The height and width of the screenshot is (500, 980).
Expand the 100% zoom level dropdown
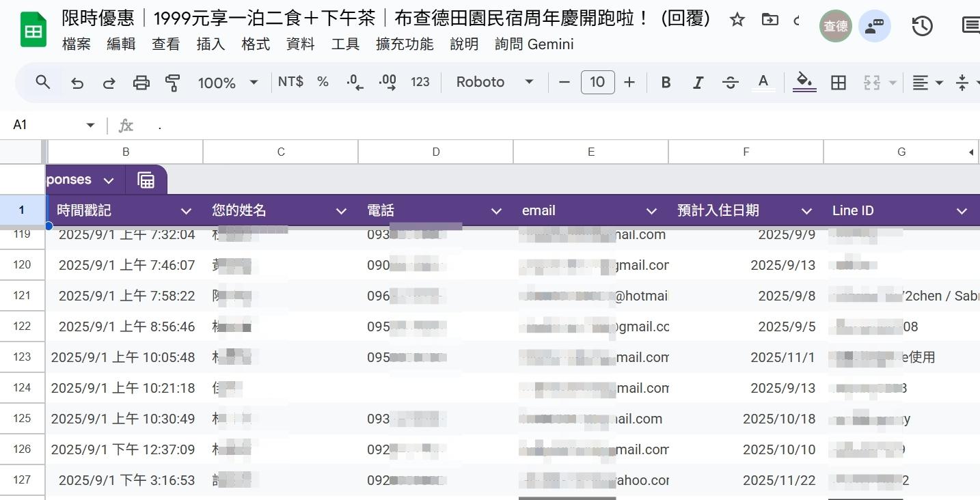coord(228,83)
